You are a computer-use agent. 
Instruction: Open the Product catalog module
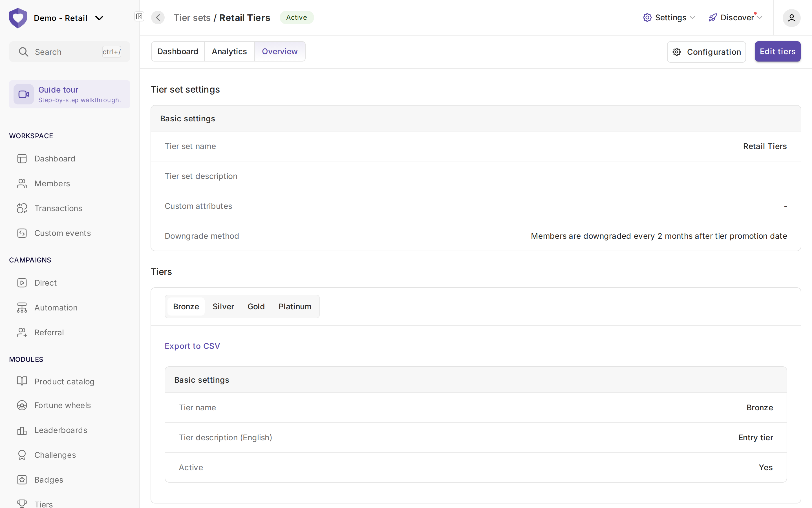tap(64, 381)
